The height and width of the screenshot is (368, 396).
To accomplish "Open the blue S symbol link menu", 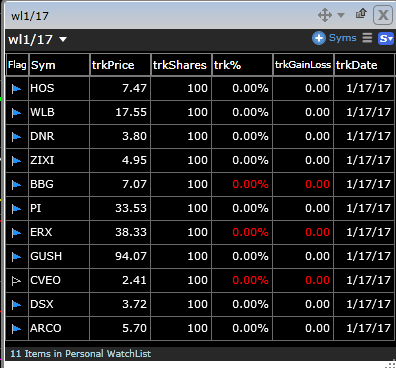I will coord(386,39).
